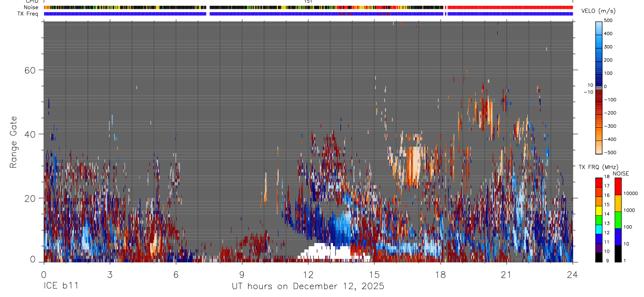This screenshot has width=644, height=297.
Task: Click the "TX FRQ (MHz)" legend title
Action: click(598, 167)
